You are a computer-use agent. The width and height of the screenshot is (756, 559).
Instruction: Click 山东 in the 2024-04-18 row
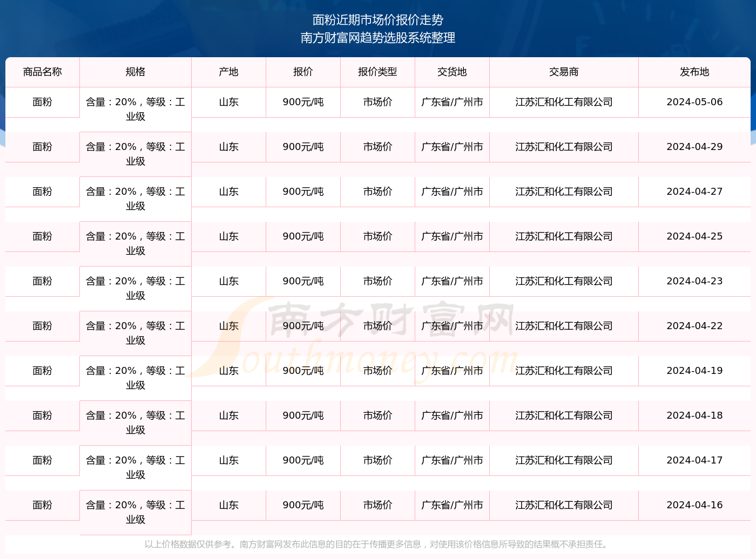pos(229,415)
